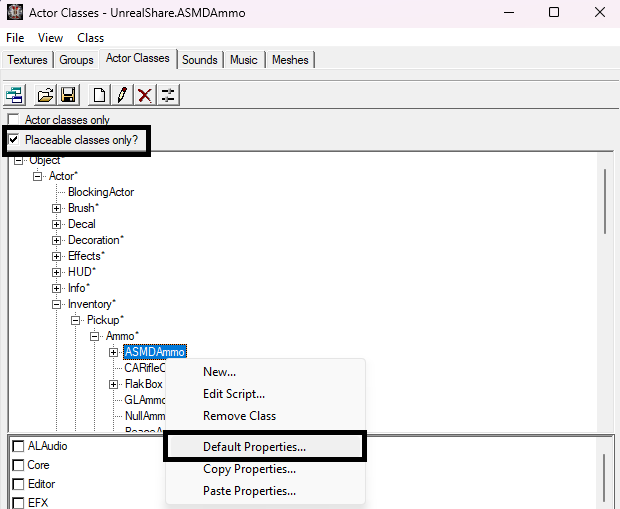
Task: Select the highlighted ASMDAmmo class
Action: tap(155, 352)
